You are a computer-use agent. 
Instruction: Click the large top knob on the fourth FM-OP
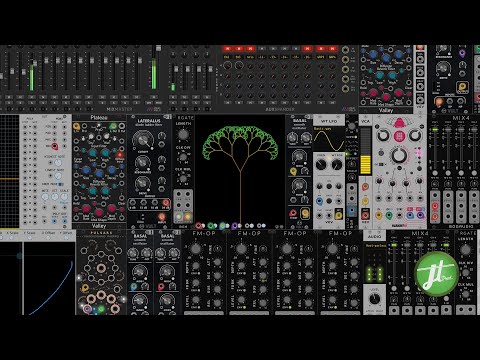[x=332, y=249]
